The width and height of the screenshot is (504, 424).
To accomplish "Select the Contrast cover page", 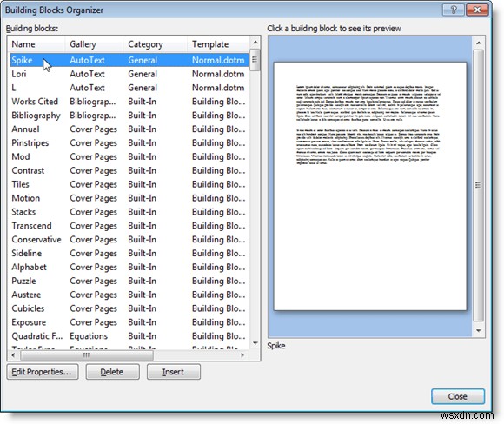I will (129, 170).
